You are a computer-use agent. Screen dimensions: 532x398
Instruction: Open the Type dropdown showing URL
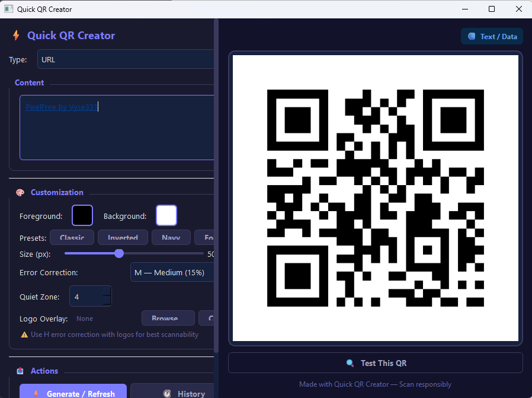pos(126,59)
